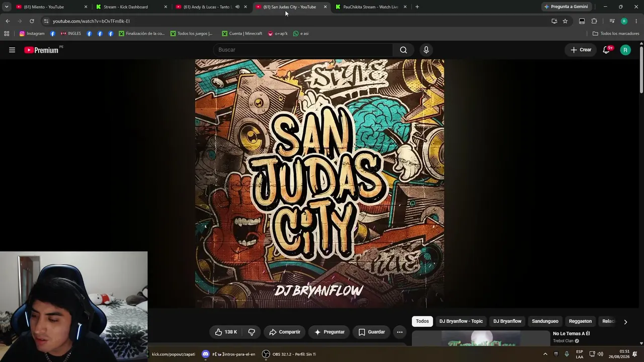Select the DJ Bryanflow - Topic chip
This screenshot has height=362, width=644.
(x=461, y=321)
